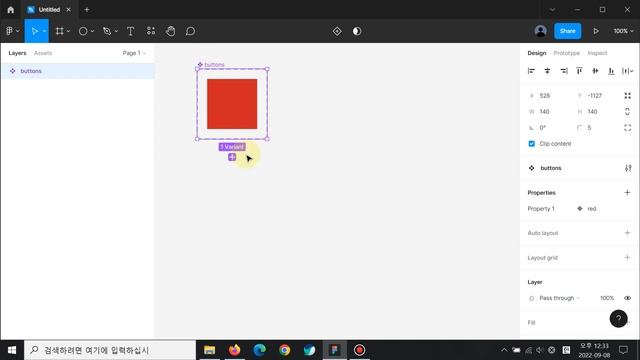
Task: Switch to the Prototype tab
Action: click(567, 53)
